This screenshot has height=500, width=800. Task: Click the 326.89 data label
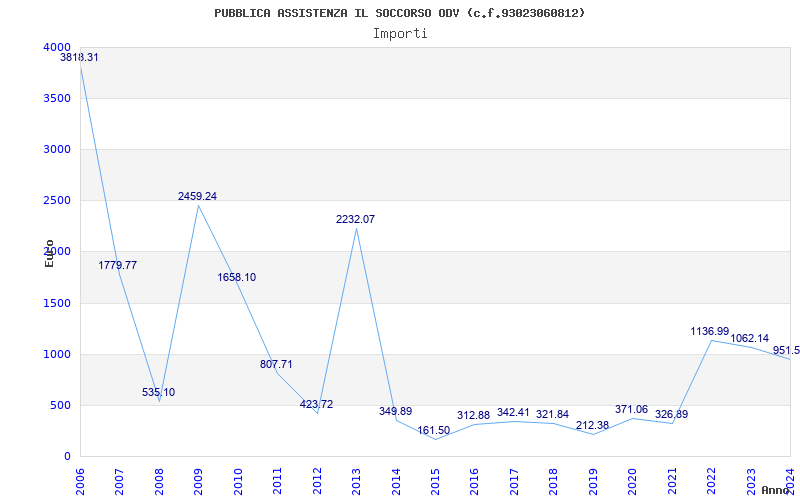coord(671,414)
